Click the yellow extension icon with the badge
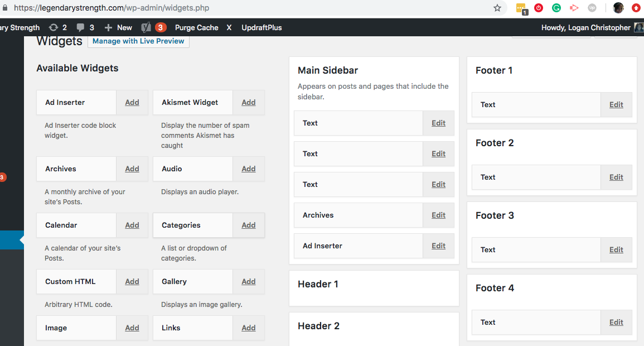Screen dimensions: 644x346 pos(521,8)
